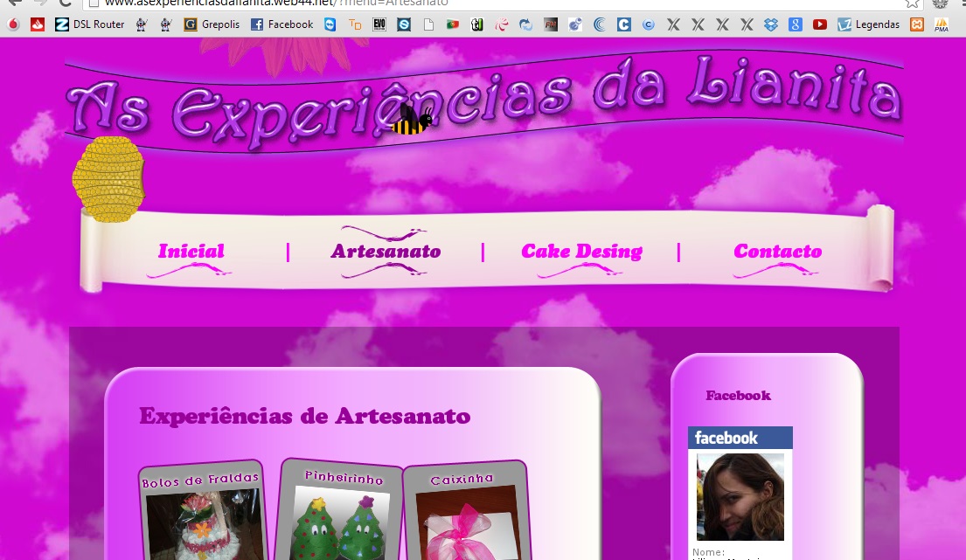Open the TeamViewer bookmark icon

pyautogui.click(x=330, y=24)
